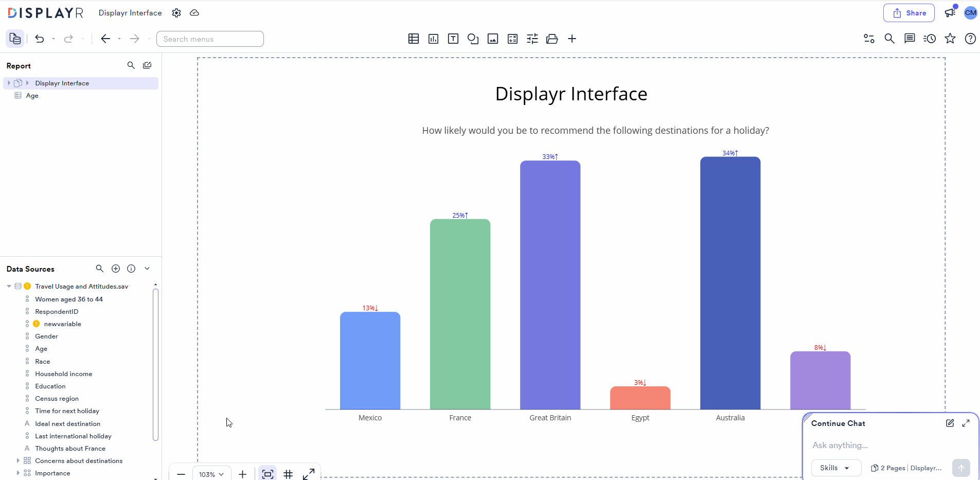Open the toggle-switches icon in the top-right toolbar
This screenshot has width=980, height=480.
tap(869, 39)
